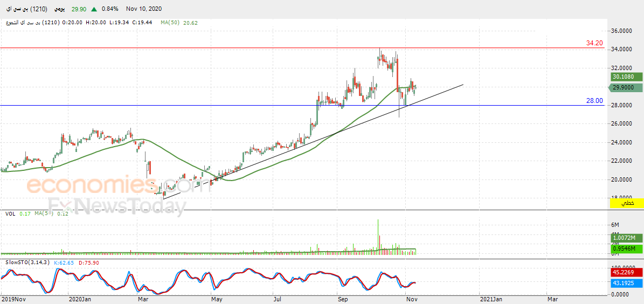This screenshot has width=644, height=304.
Task: Click the 2020Jan time axis label
Action: 80,300
